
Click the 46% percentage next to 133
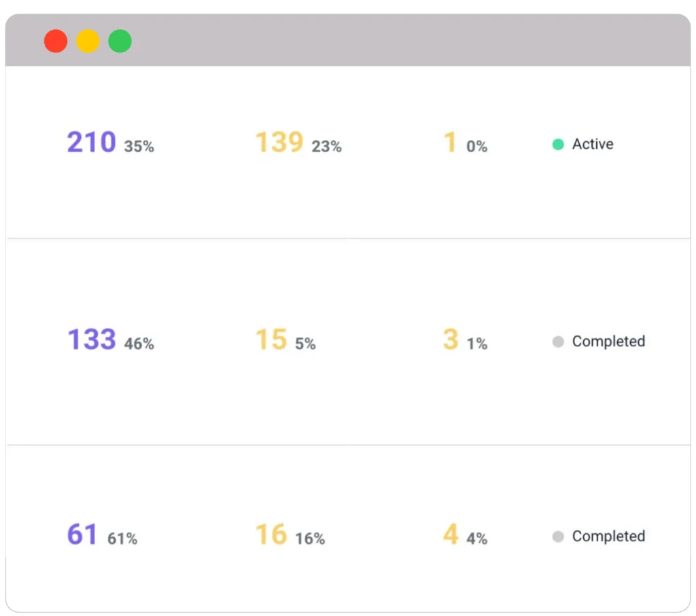tap(139, 344)
